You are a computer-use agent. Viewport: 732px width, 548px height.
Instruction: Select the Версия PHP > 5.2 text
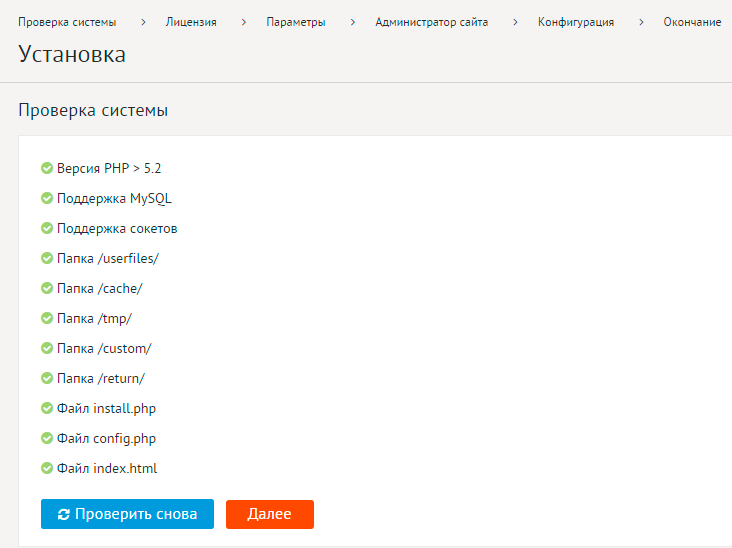tap(109, 168)
